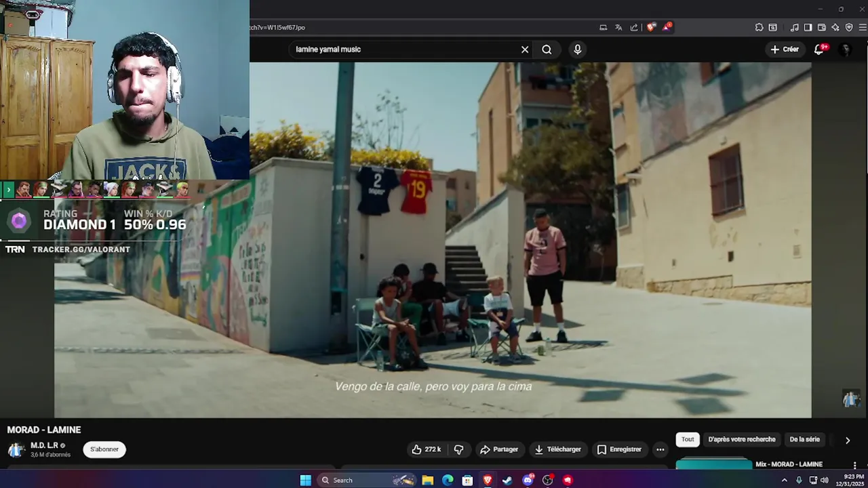Like the video with 272 k likes

[x=427, y=449]
